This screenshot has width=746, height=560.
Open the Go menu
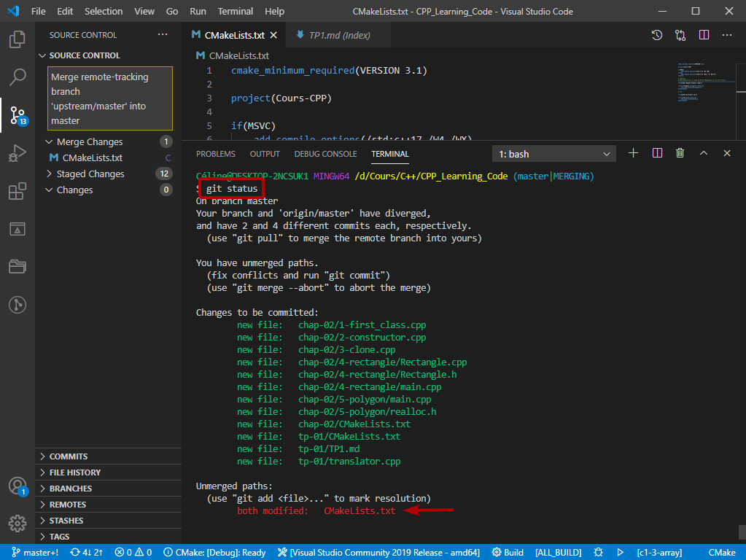[x=172, y=11]
